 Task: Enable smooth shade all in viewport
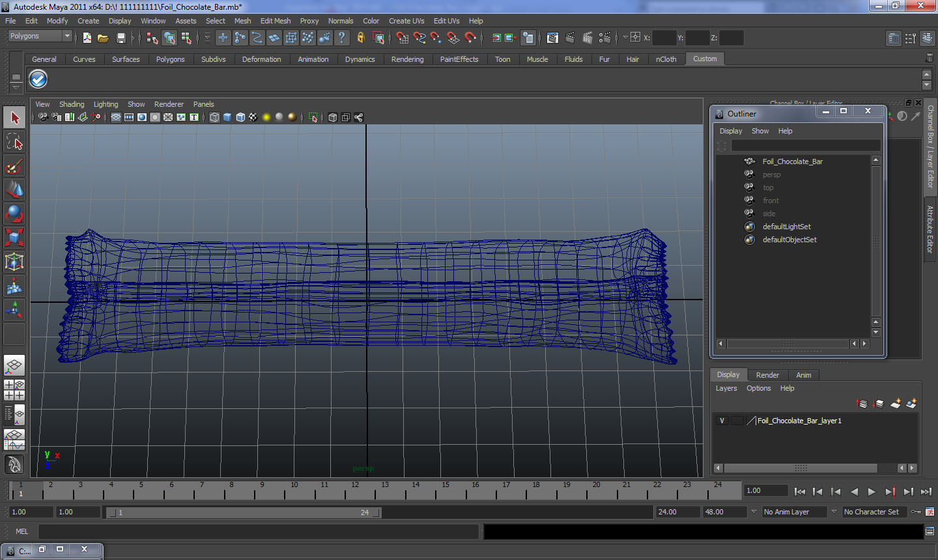point(227,117)
